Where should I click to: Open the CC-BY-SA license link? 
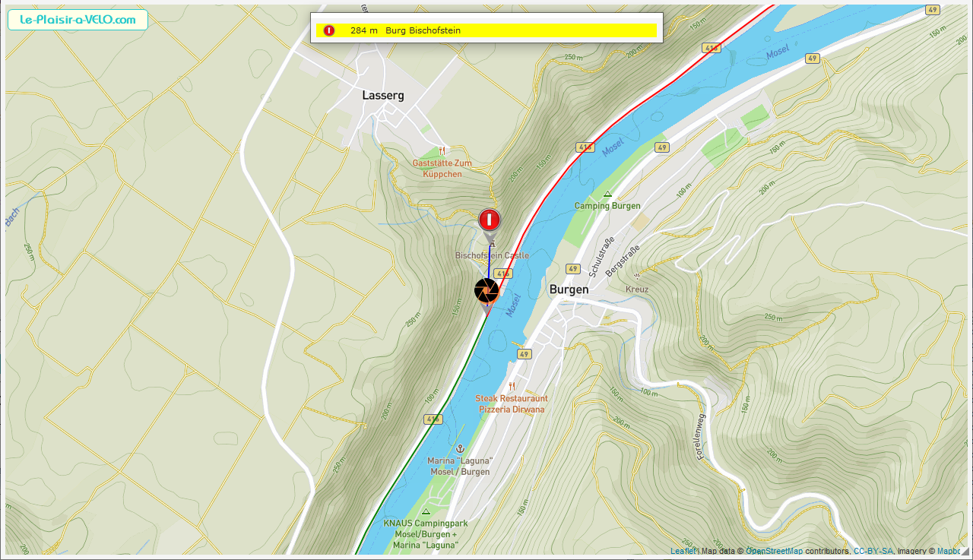[873, 552]
